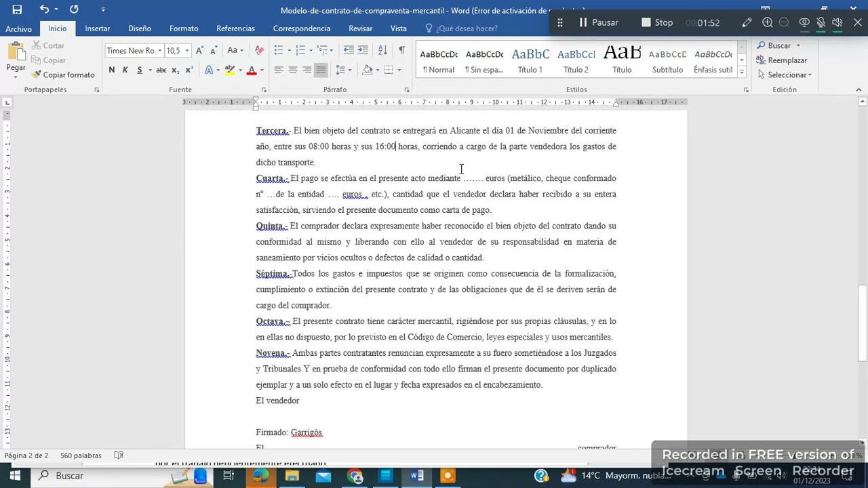Save the document with the floppy disk icon
The width and height of the screenshot is (868, 488).
(17, 9)
